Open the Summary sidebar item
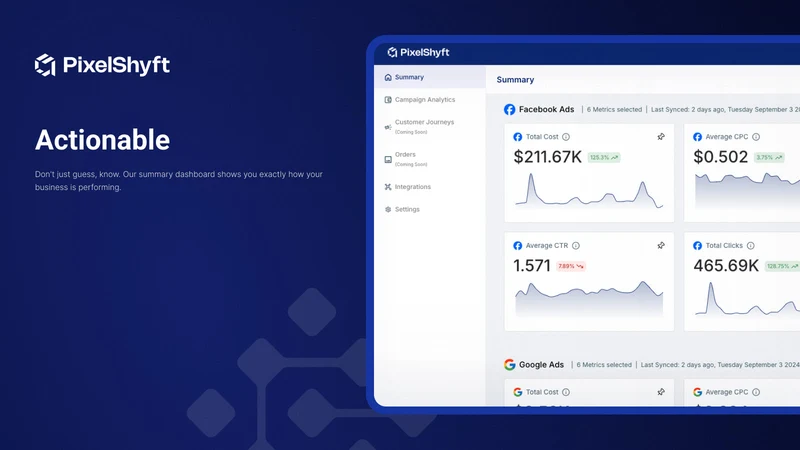The image size is (800, 450). pyautogui.click(x=430, y=77)
